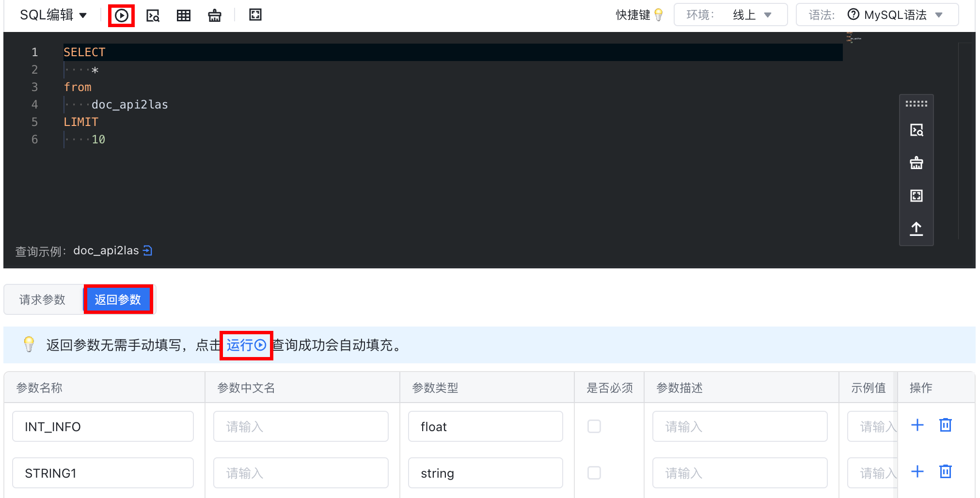The height and width of the screenshot is (498, 980).
Task: Open the 环境 线上 dropdown
Action: pyautogui.click(x=730, y=15)
